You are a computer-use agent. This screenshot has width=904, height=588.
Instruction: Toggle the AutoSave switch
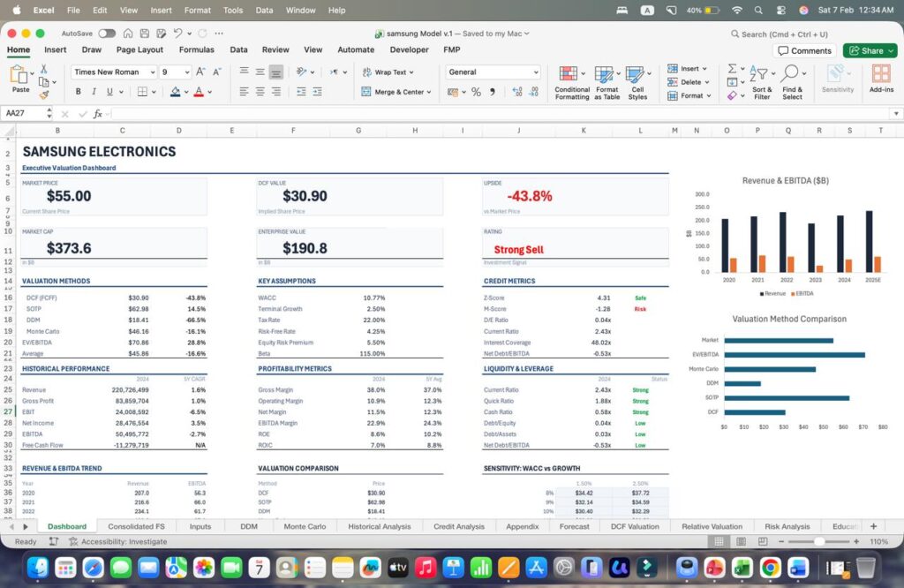(107, 34)
